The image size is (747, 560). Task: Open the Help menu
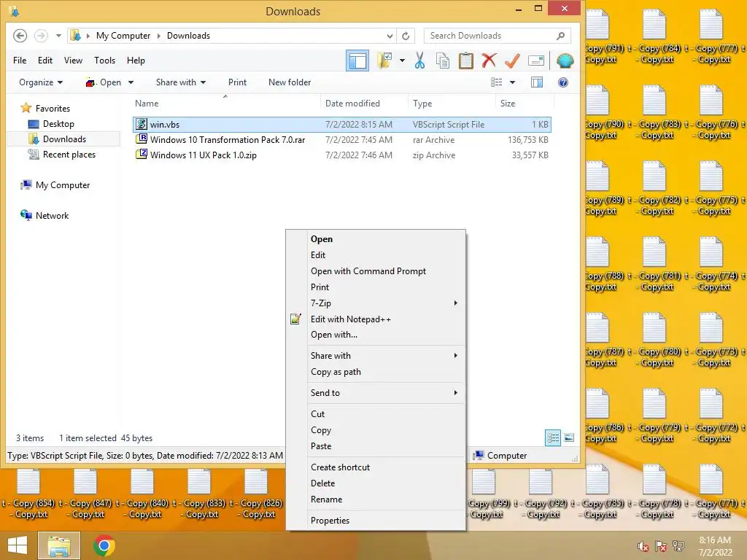(136, 61)
